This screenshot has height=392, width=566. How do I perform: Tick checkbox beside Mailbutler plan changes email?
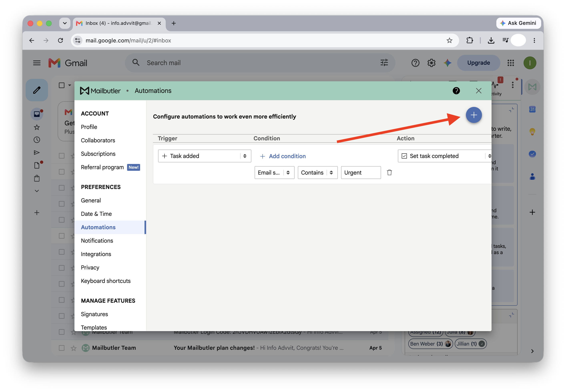pyautogui.click(x=62, y=348)
